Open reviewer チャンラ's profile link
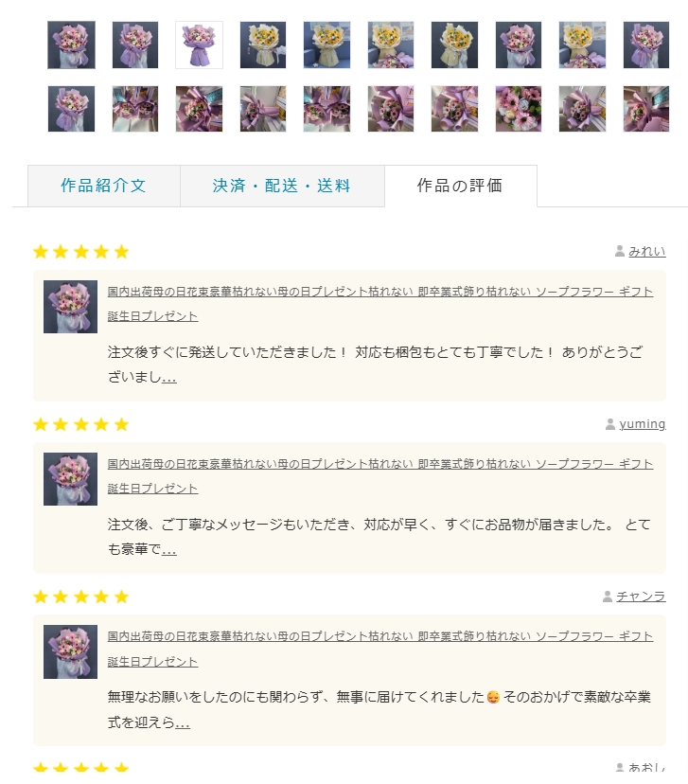The height and width of the screenshot is (784, 688). (x=641, y=597)
